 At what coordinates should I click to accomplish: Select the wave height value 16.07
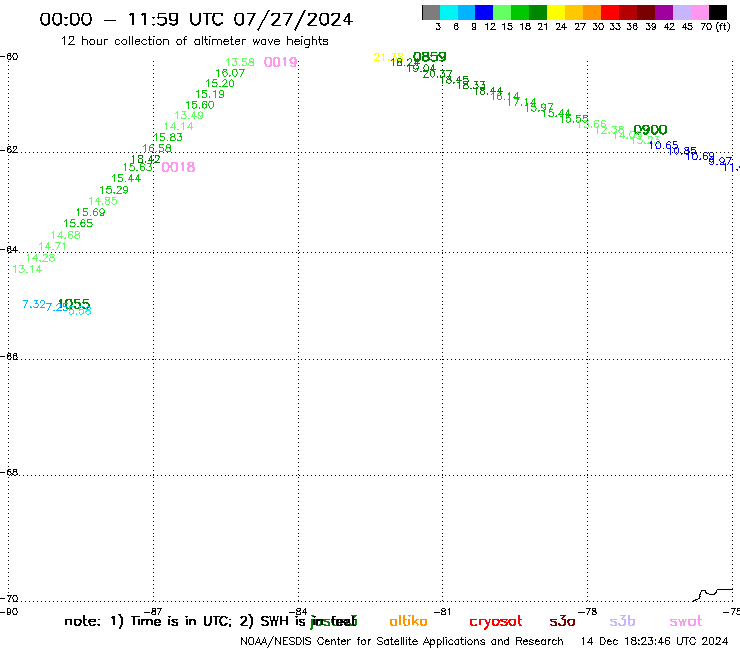pyautogui.click(x=230, y=73)
